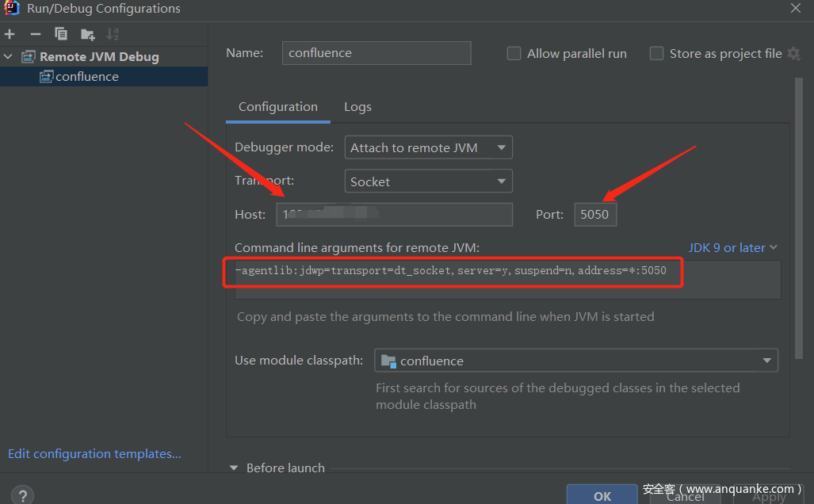Click the Create New Folder icon

(87, 34)
